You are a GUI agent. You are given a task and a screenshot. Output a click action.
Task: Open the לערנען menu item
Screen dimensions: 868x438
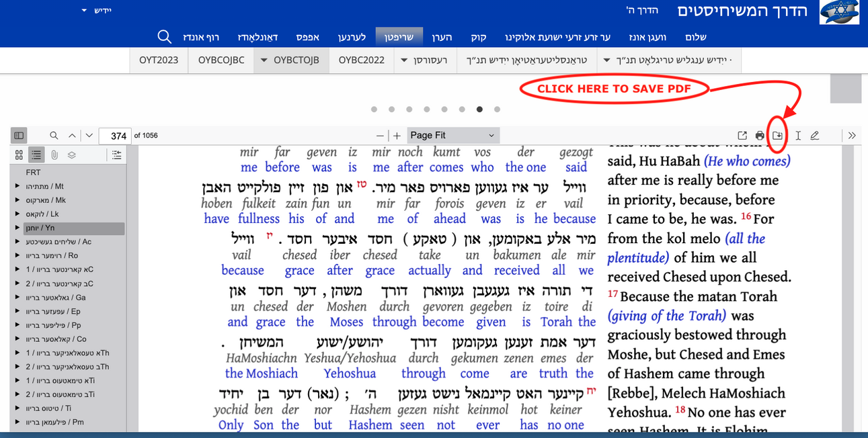coord(352,37)
